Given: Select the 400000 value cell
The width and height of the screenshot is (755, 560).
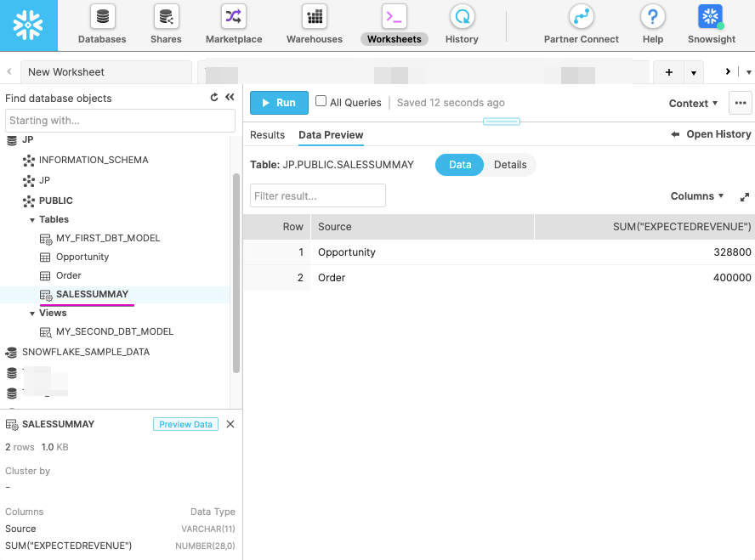Looking at the screenshot, I should coord(644,278).
